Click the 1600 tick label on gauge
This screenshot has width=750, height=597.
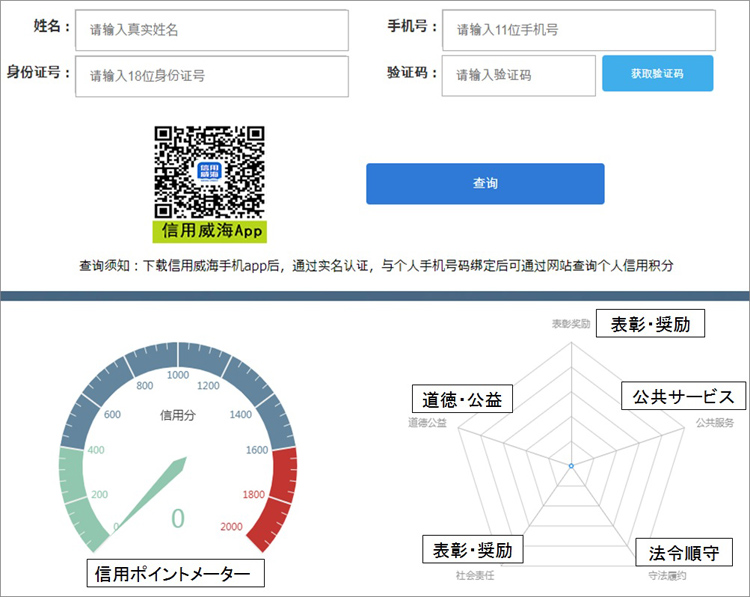click(257, 450)
